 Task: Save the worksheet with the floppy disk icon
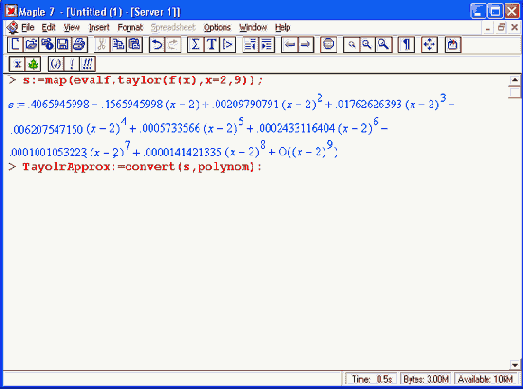coord(63,45)
